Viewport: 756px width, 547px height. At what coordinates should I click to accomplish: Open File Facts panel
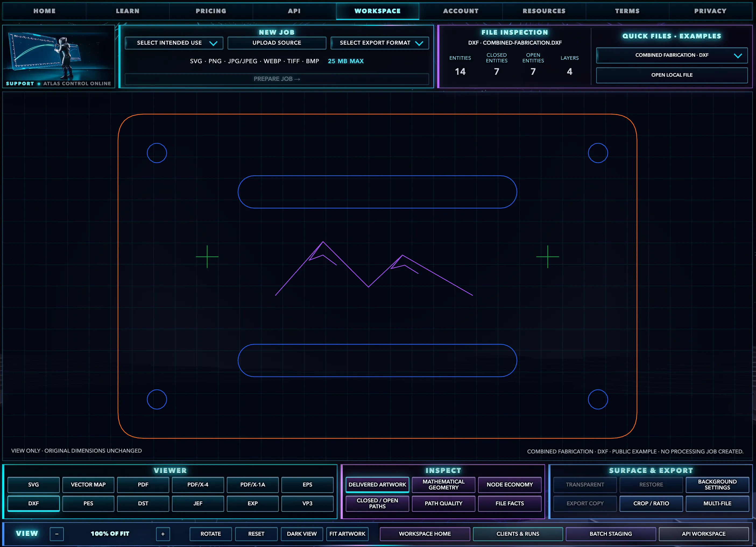tap(510, 503)
